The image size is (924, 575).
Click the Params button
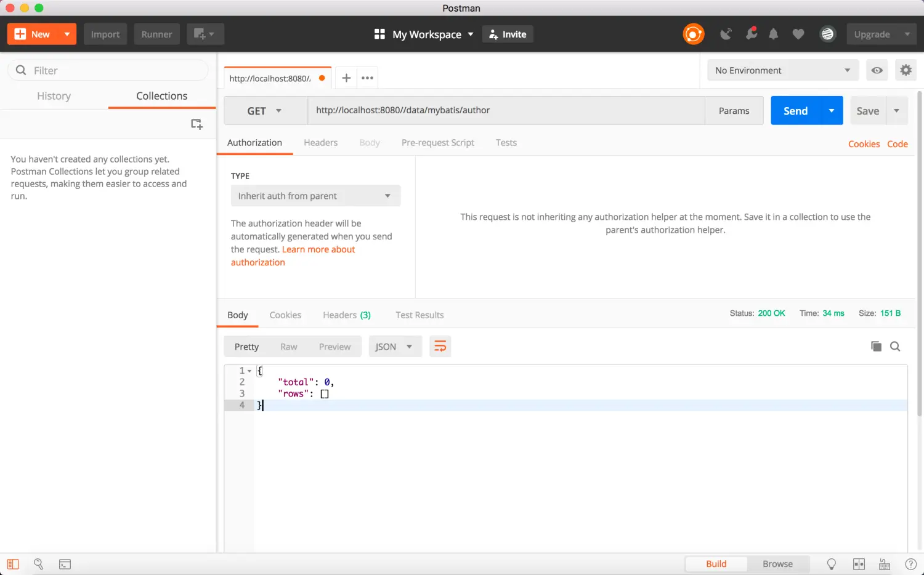coord(734,111)
